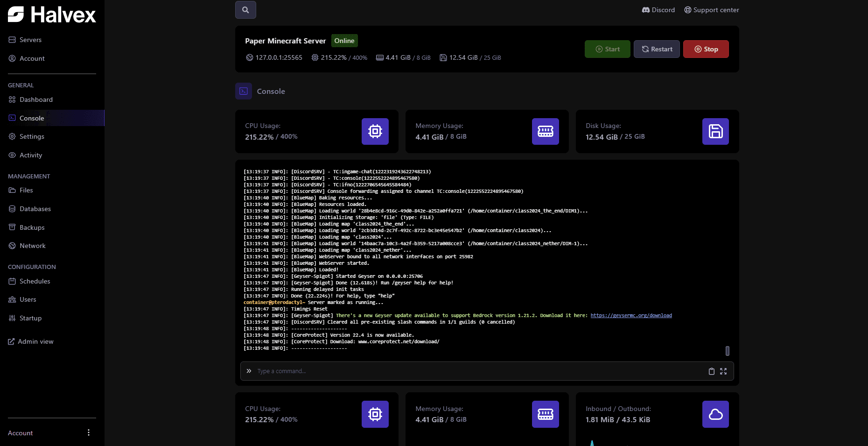Viewport: 868px width, 446px height.
Task: Click the Online status badge
Action: click(344, 41)
